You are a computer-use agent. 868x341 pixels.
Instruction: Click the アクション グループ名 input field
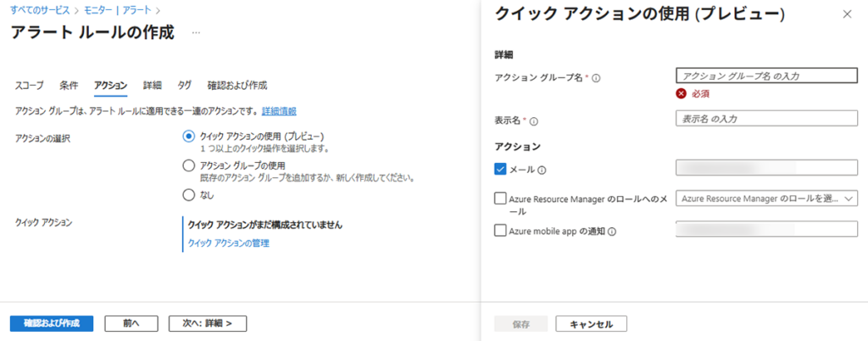(x=766, y=75)
